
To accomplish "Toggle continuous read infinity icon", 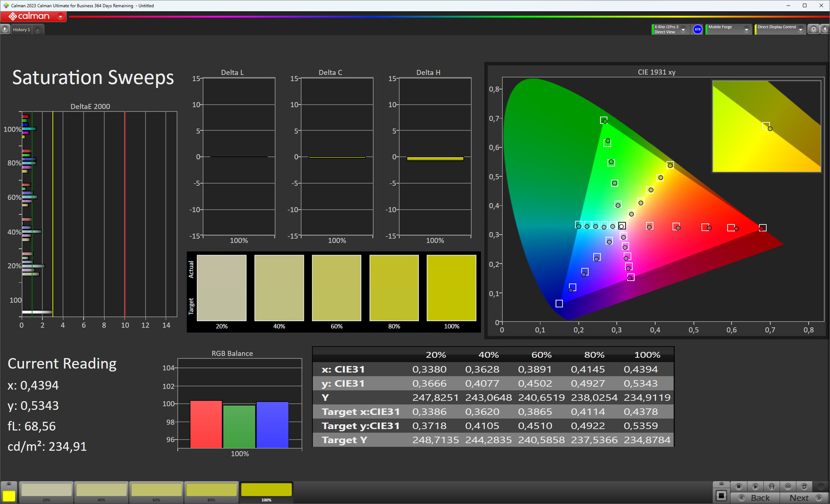I will point(788,486).
